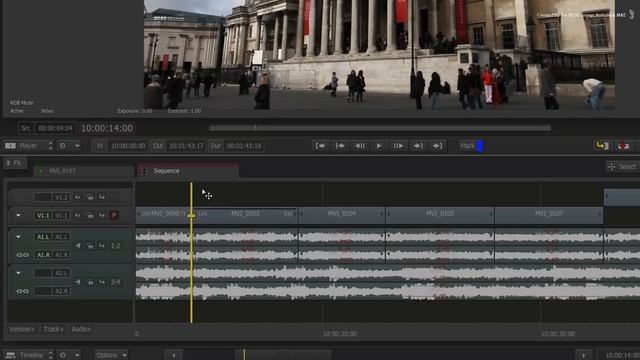The width and height of the screenshot is (640, 360).
Task: Toggle sync lock on V1.1 track
Action: (x=102, y=215)
